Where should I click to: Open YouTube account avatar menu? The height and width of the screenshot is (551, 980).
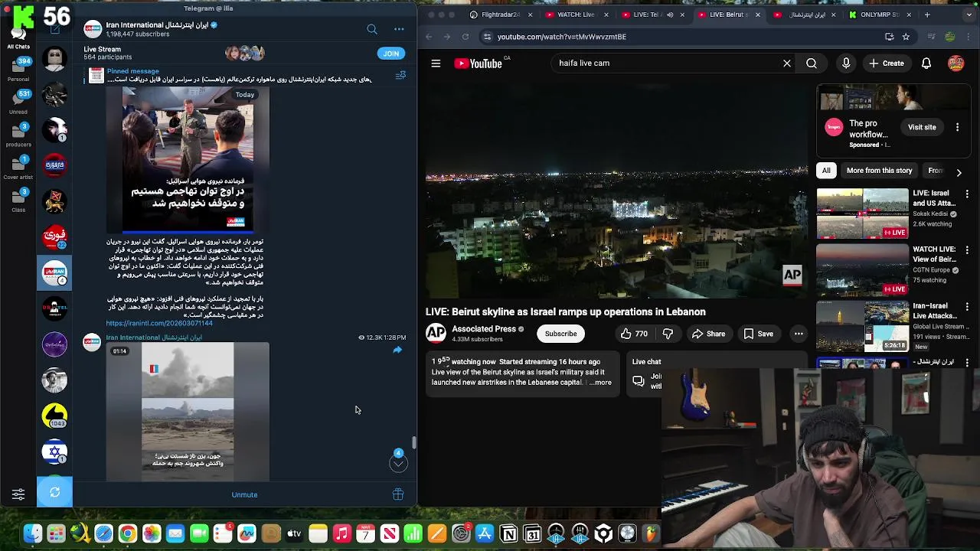(955, 64)
